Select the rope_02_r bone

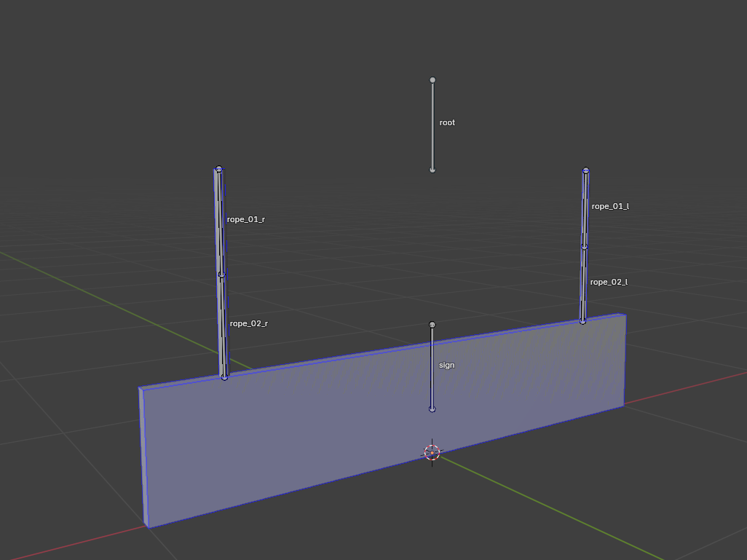coord(223,326)
